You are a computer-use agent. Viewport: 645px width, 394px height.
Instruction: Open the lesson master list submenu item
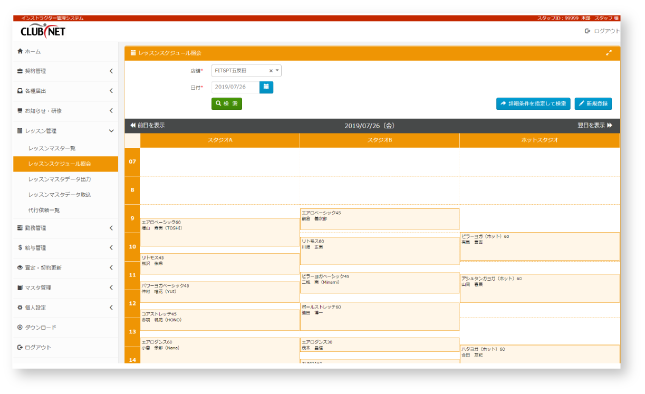point(52,148)
